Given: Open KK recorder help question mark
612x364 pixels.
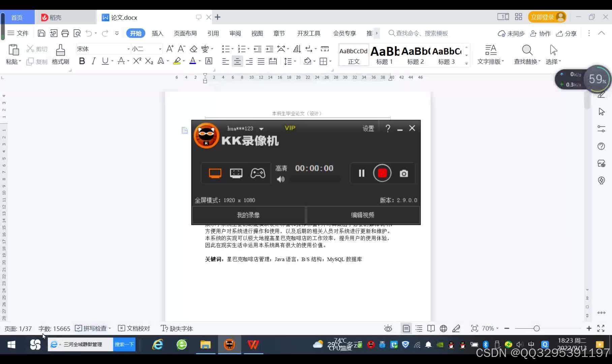Looking at the screenshot, I should pos(388,128).
